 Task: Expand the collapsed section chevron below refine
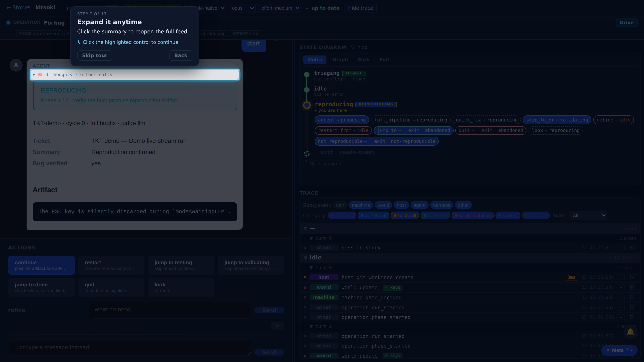278,326
